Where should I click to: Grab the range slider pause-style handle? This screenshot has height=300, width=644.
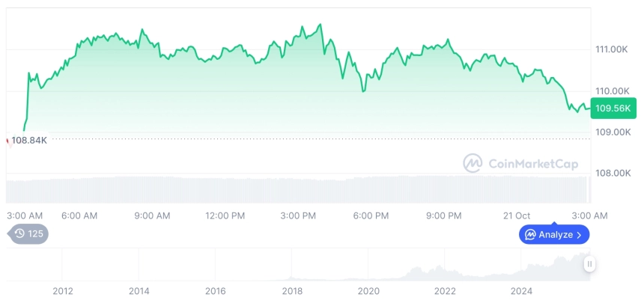coord(589,263)
